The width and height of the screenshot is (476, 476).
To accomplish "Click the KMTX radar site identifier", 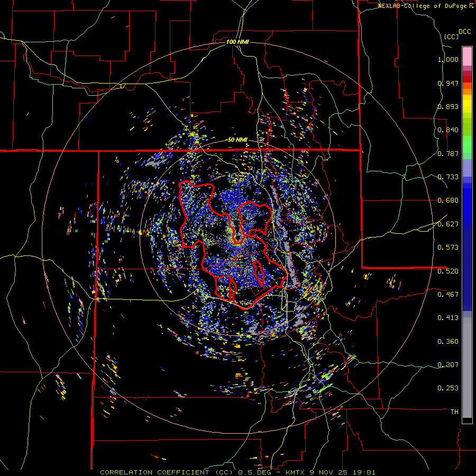I will (x=296, y=472).
